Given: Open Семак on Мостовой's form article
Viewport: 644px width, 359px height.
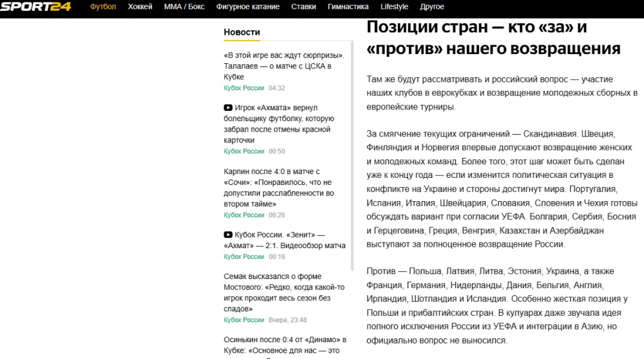Looking at the screenshot, I should (283, 293).
